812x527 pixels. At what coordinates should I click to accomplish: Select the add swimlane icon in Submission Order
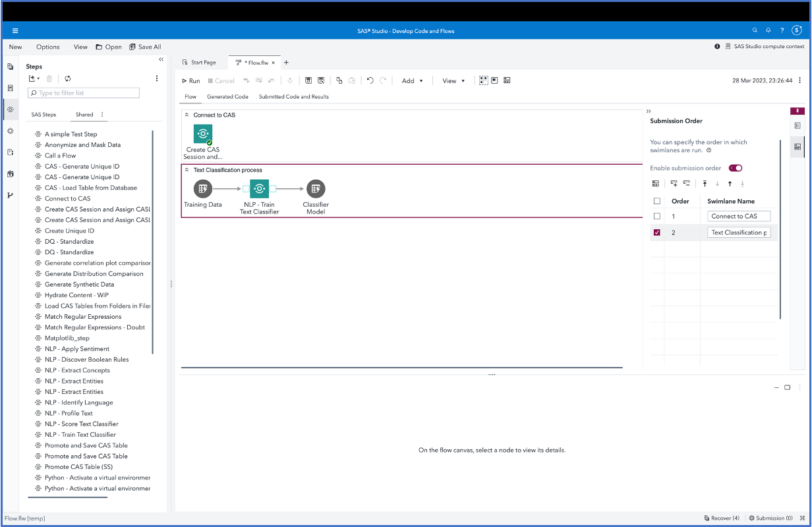pyautogui.click(x=674, y=184)
